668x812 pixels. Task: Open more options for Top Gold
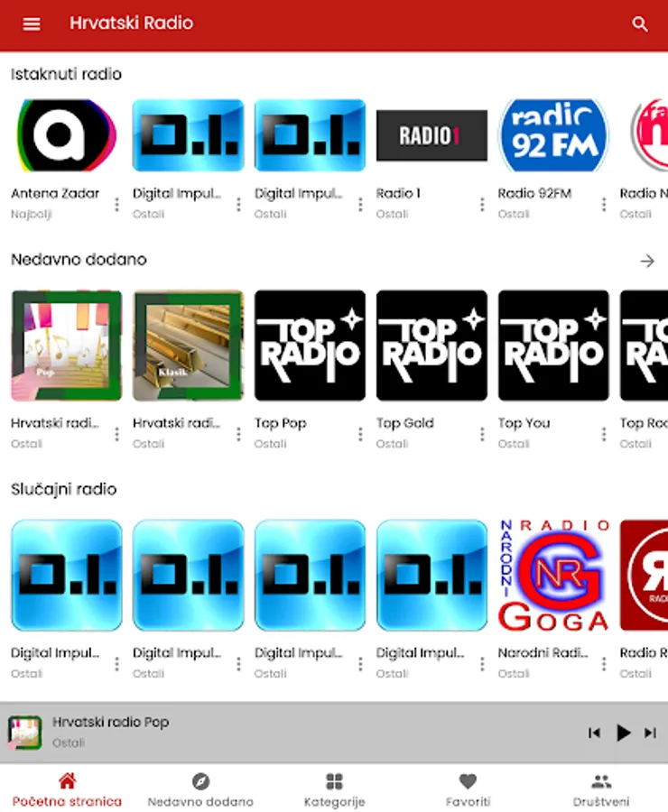(482, 434)
